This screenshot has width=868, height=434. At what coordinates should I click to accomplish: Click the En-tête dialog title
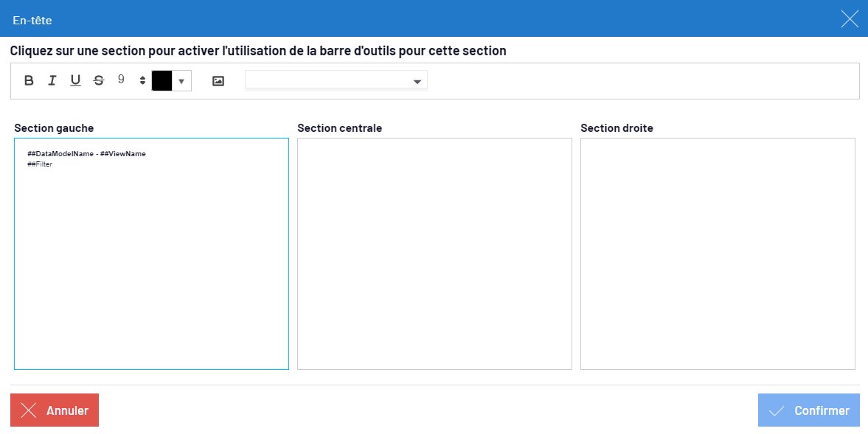pyautogui.click(x=32, y=20)
